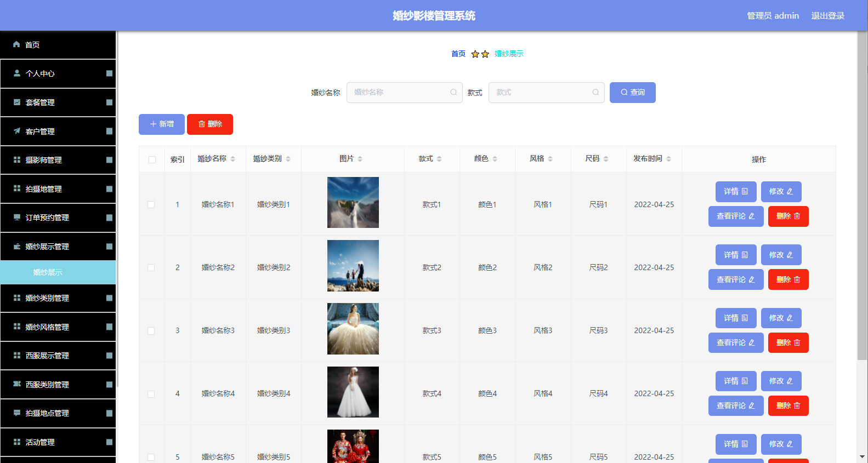Click search icon inside 款式 field
The height and width of the screenshot is (463, 868).
595,92
